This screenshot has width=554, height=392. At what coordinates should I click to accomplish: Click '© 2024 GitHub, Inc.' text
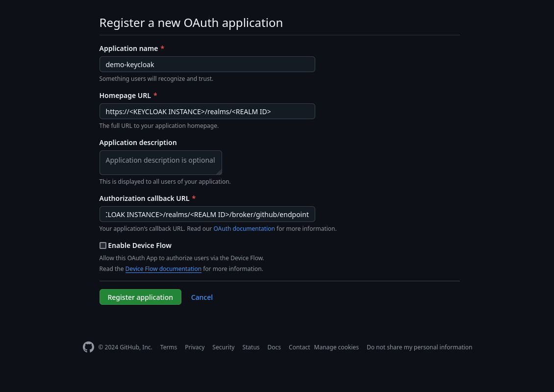(126, 347)
